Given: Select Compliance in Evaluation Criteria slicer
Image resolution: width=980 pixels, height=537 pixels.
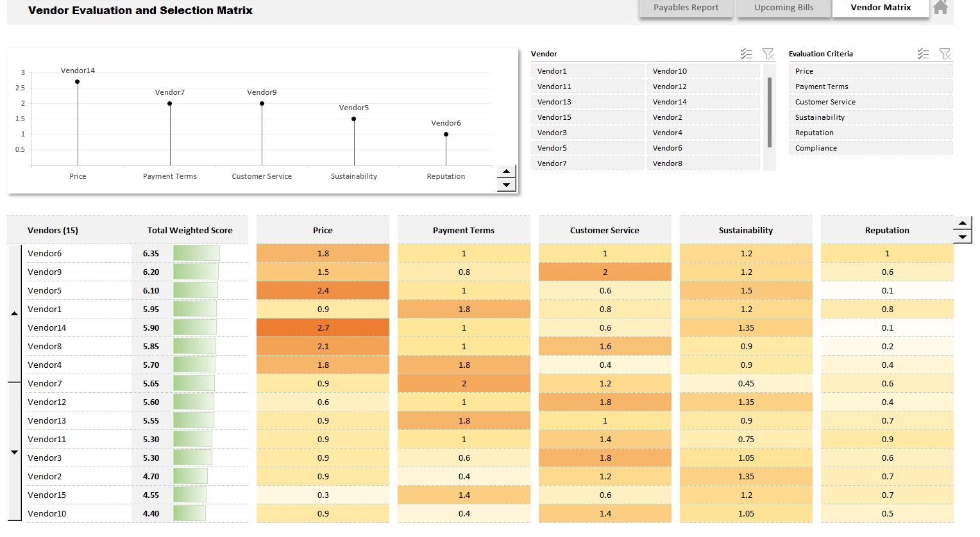Looking at the screenshot, I should 870,148.
